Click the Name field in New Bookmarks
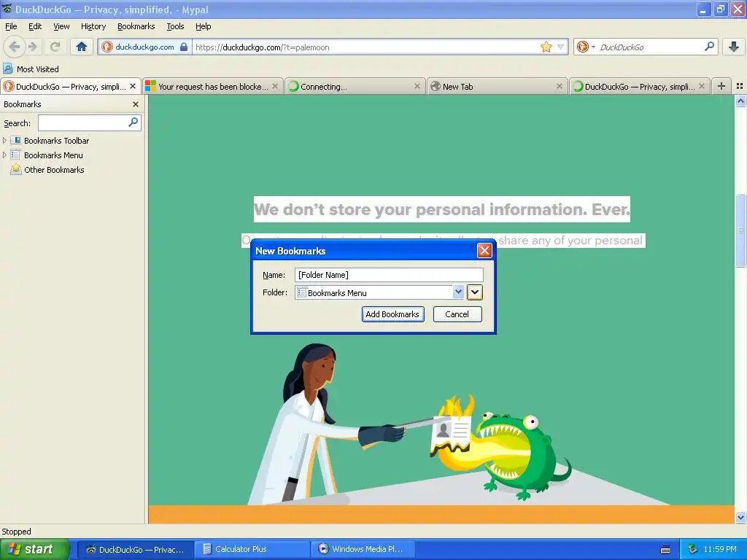The image size is (747, 560). [390, 275]
